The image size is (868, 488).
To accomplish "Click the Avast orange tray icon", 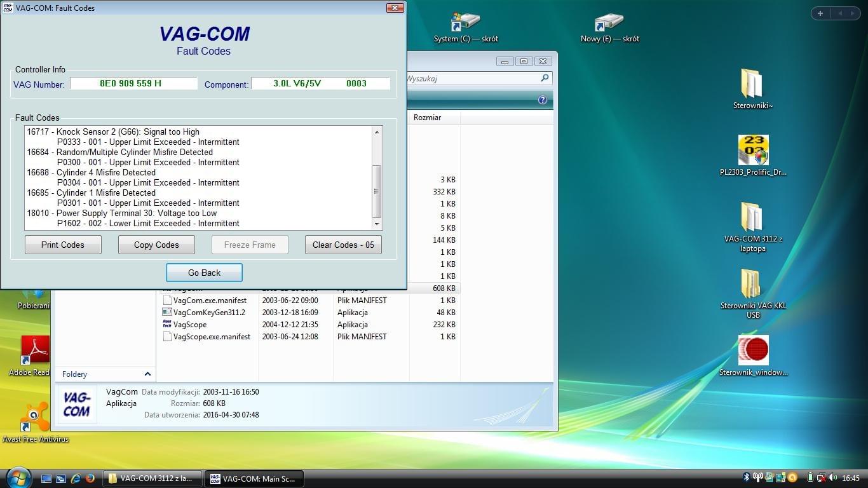I will point(792,478).
